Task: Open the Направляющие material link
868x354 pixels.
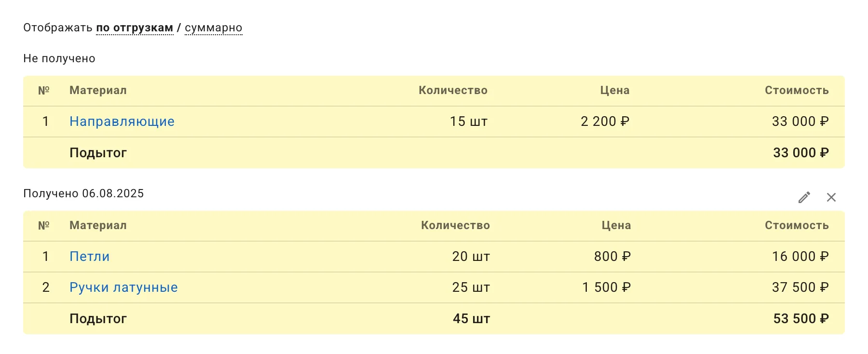Action: click(122, 122)
